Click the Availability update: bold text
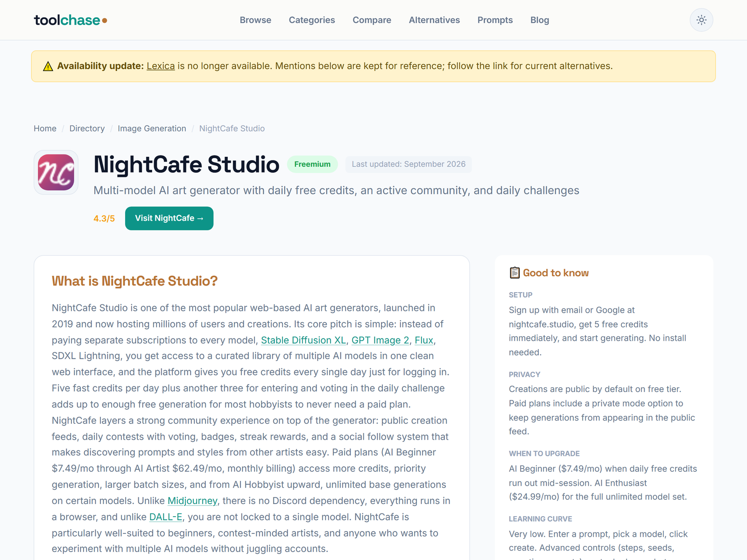The image size is (747, 560). tap(100, 66)
